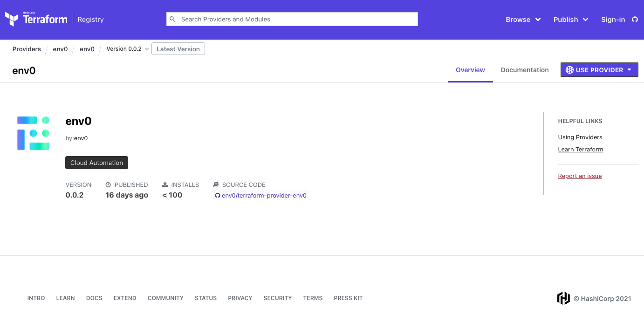Open the Using Providers link
The width and height of the screenshot is (644, 315).
click(580, 137)
